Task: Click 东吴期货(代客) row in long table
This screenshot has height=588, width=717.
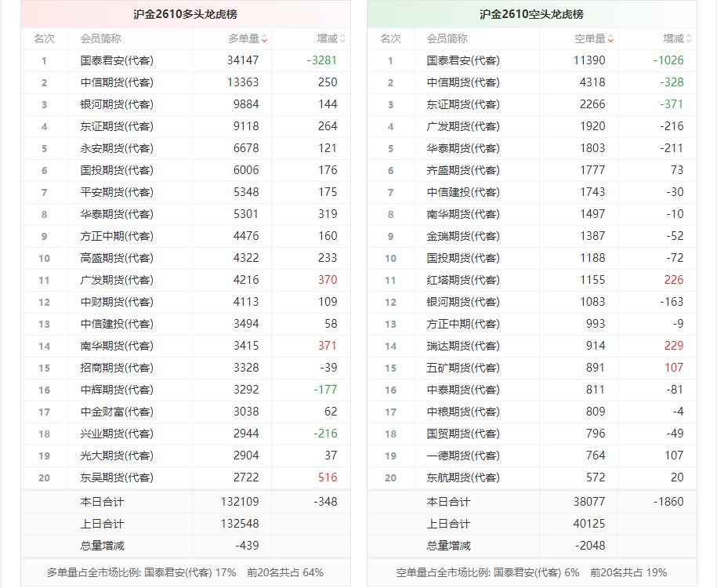Action: (186, 477)
